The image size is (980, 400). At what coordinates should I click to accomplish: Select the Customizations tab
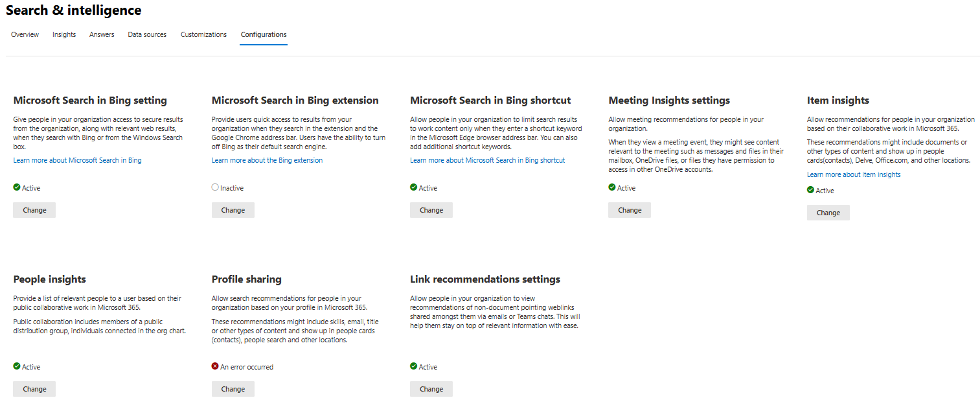pyautogui.click(x=203, y=34)
